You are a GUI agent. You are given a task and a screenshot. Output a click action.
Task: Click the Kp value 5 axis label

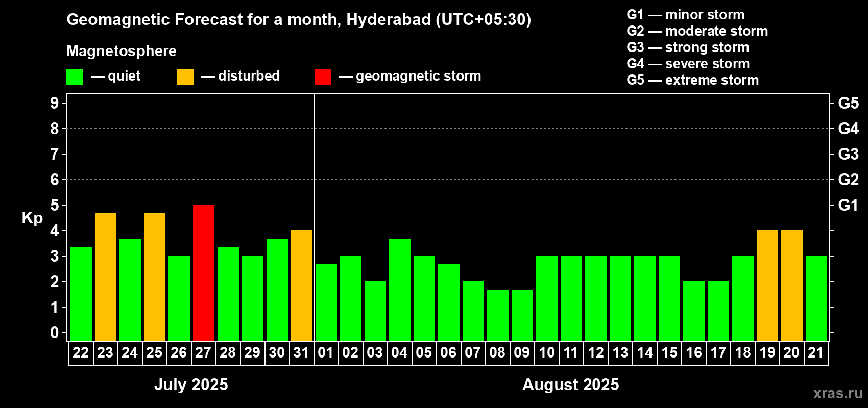coord(55,205)
